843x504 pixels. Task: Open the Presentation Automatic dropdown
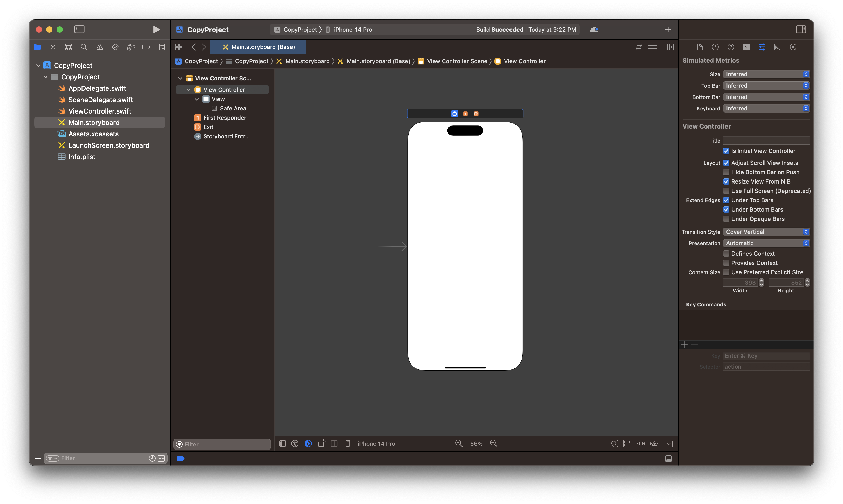pyautogui.click(x=766, y=243)
